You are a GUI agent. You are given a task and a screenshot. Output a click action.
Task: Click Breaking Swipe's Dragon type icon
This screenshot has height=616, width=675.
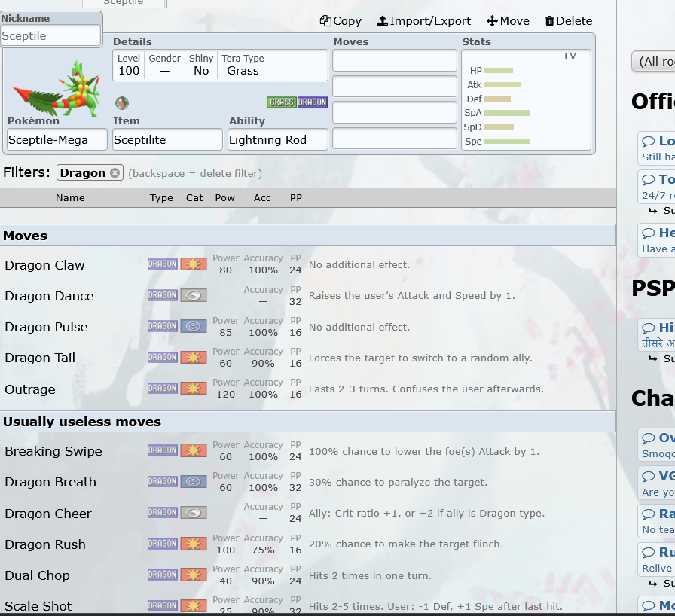coord(162,450)
